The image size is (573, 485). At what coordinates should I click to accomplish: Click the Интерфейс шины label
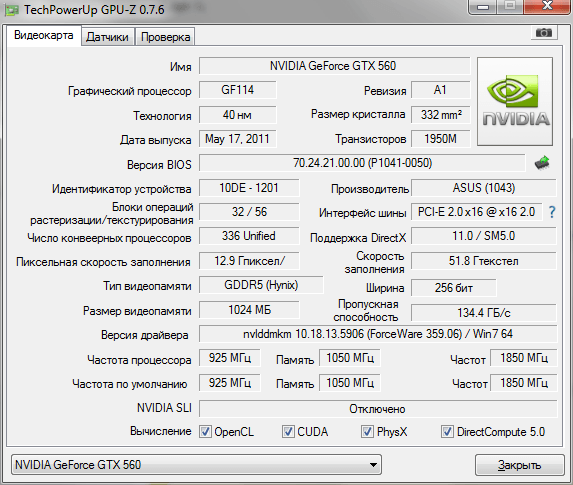(x=363, y=213)
